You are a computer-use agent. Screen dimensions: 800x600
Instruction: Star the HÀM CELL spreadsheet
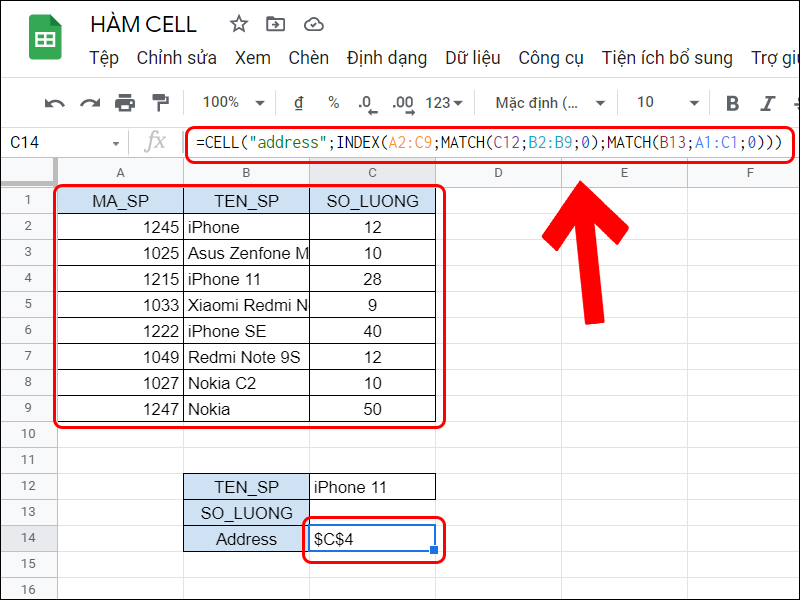pos(238,23)
